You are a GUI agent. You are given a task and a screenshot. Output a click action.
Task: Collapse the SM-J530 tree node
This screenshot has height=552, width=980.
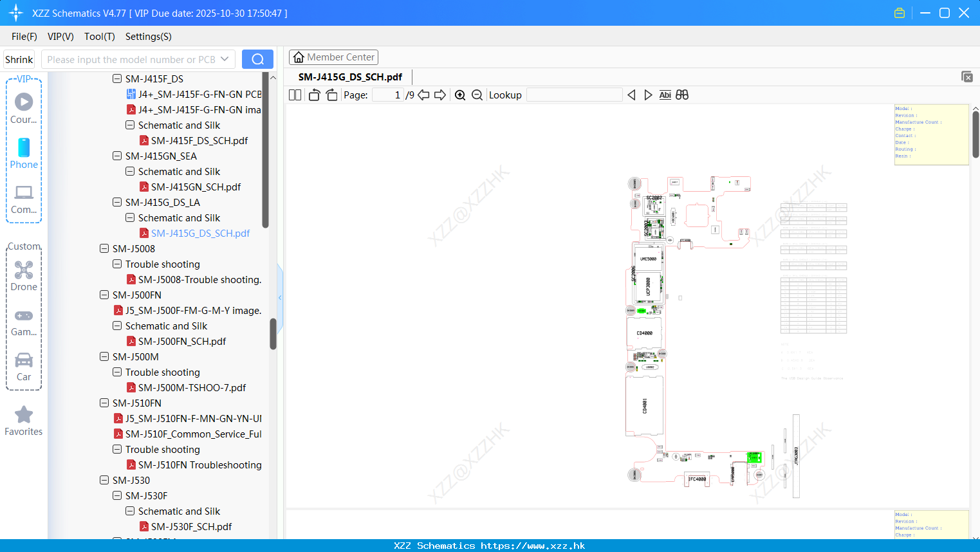(104, 480)
